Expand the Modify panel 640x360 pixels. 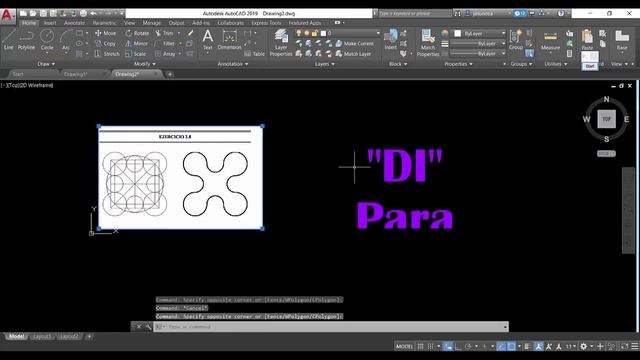[x=144, y=64]
